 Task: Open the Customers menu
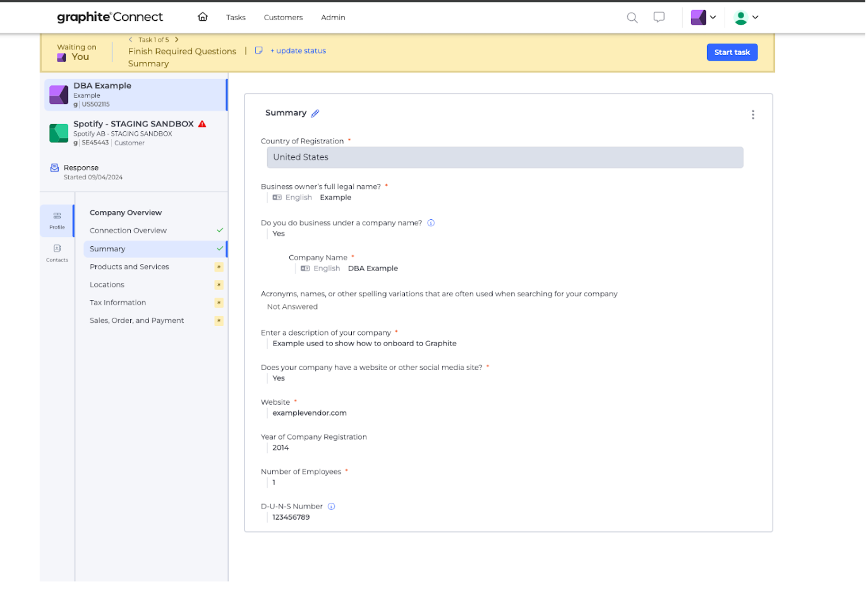[283, 18]
